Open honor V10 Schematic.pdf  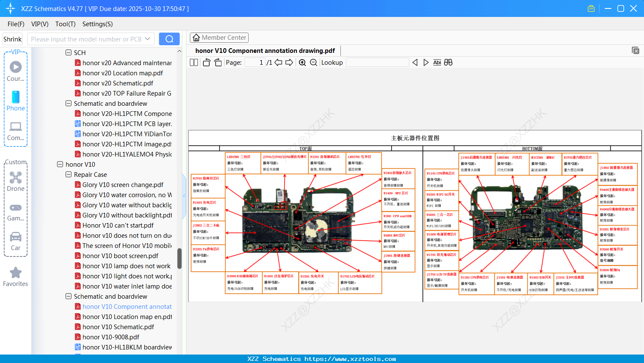(x=118, y=327)
